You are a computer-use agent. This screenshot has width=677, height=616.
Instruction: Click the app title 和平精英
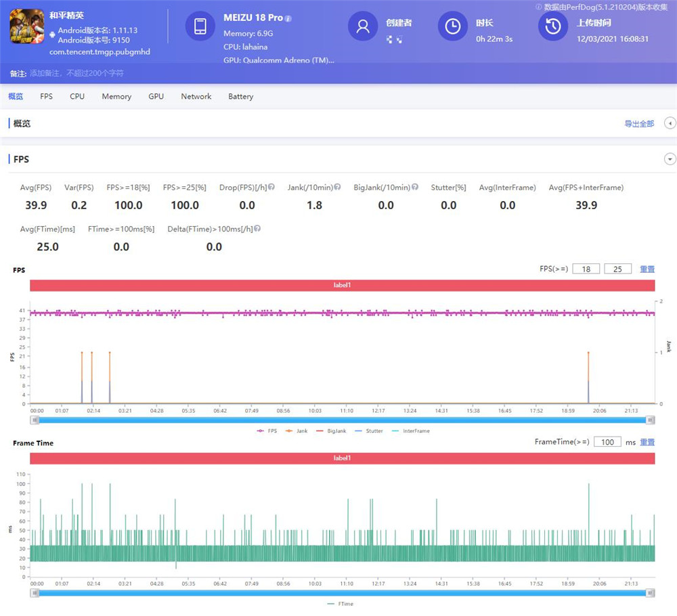point(66,16)
